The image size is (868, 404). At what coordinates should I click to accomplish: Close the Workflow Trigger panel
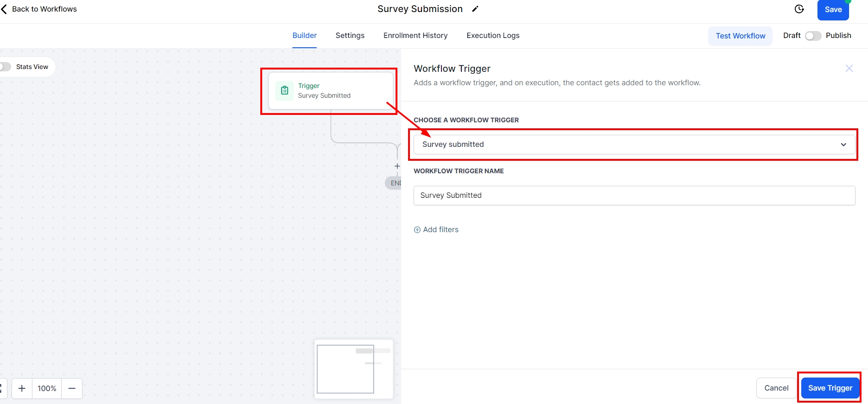pos(849,69)
